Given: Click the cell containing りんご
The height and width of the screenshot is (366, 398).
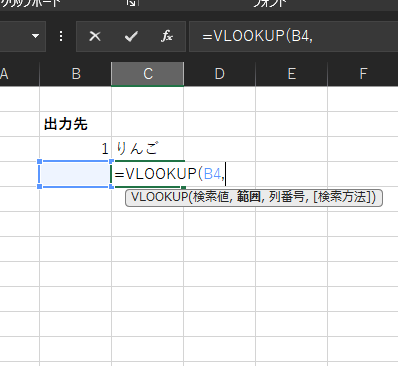Looking at the screenshot, I should point(148,149).
